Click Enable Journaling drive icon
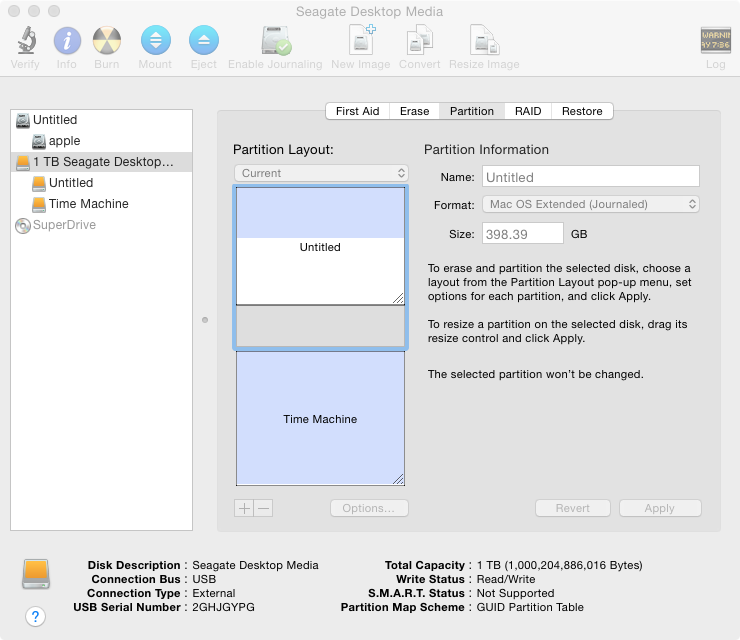Screen dimensions: 740x640 (276, 40)
